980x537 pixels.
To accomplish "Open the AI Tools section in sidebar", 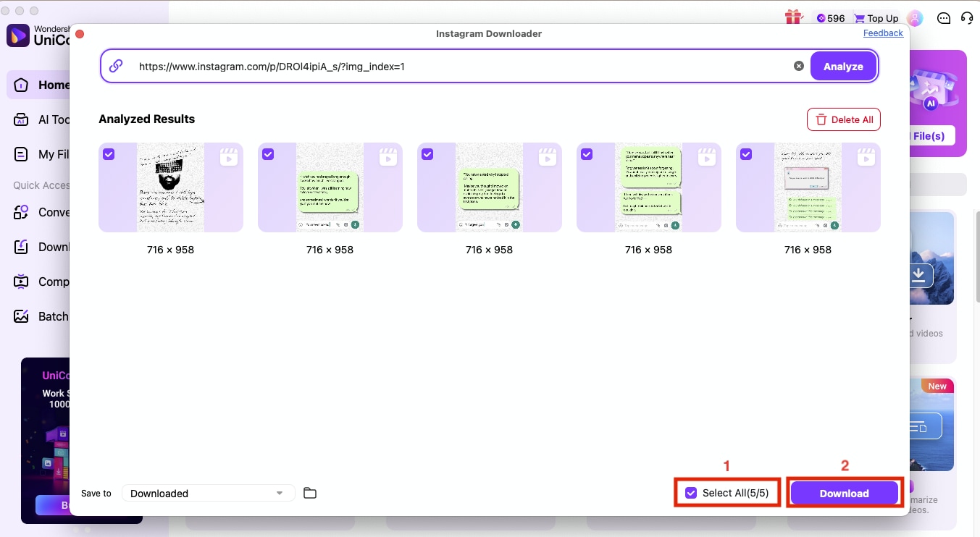I will [43, 119].
